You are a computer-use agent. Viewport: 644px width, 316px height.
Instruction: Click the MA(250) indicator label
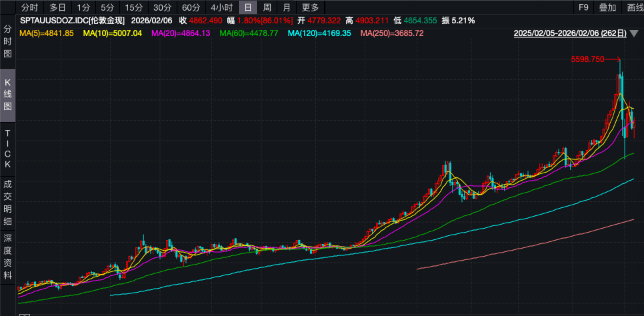coord(391,33)
